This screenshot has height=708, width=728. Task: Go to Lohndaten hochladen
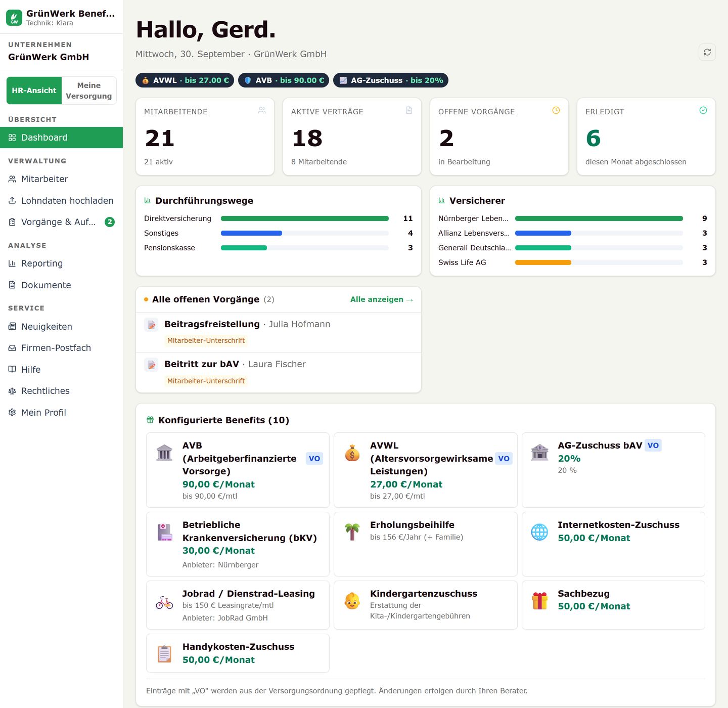(x=61, y=201)
